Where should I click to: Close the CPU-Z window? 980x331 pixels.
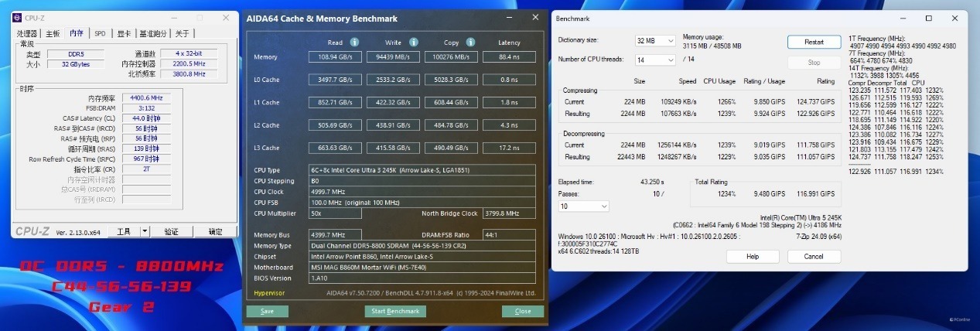click(x=225, y=17)
